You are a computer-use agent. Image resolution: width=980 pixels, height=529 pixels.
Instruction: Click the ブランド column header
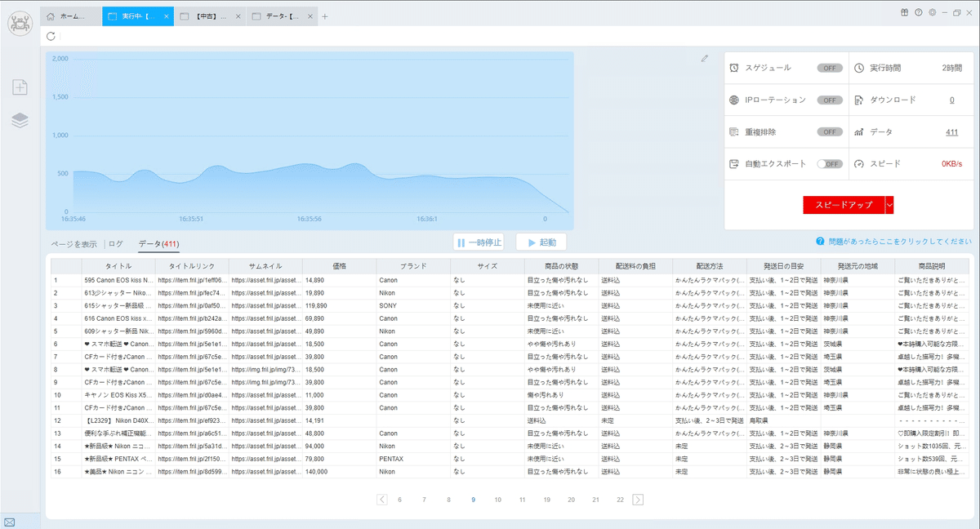[413, 266]
